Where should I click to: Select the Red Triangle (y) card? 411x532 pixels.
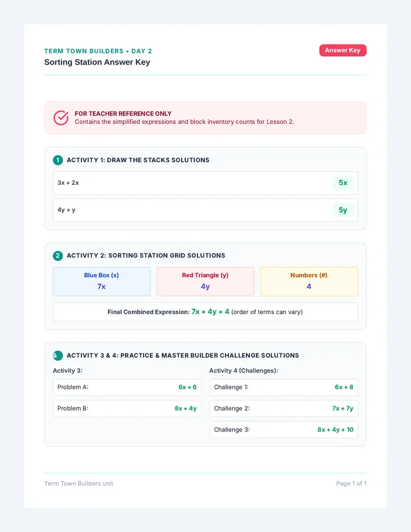pos(205,281)
